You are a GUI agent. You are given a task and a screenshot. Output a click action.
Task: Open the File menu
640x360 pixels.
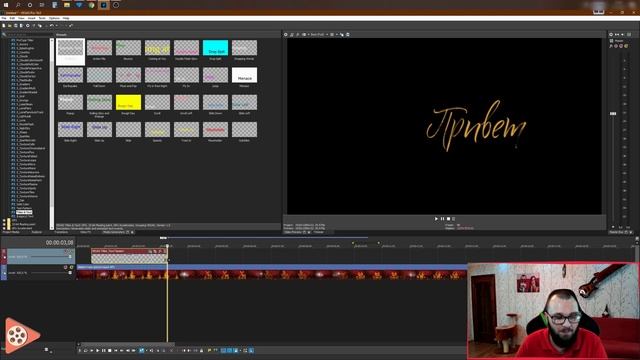click(4, 18)
